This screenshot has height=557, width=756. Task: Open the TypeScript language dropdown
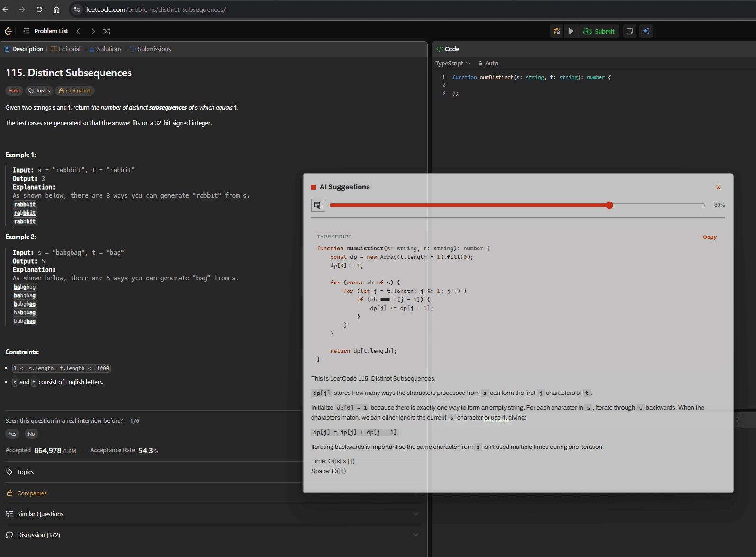point(453,63)
